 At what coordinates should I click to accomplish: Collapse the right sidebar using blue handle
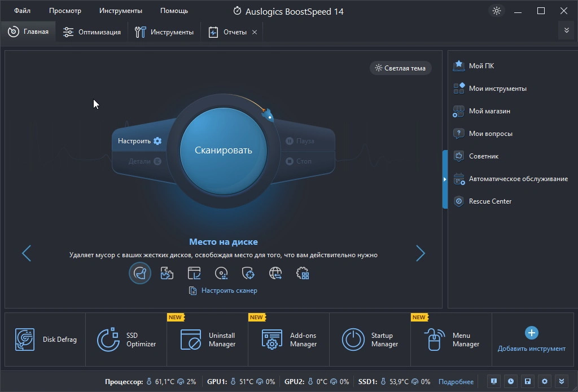[445, 179]
